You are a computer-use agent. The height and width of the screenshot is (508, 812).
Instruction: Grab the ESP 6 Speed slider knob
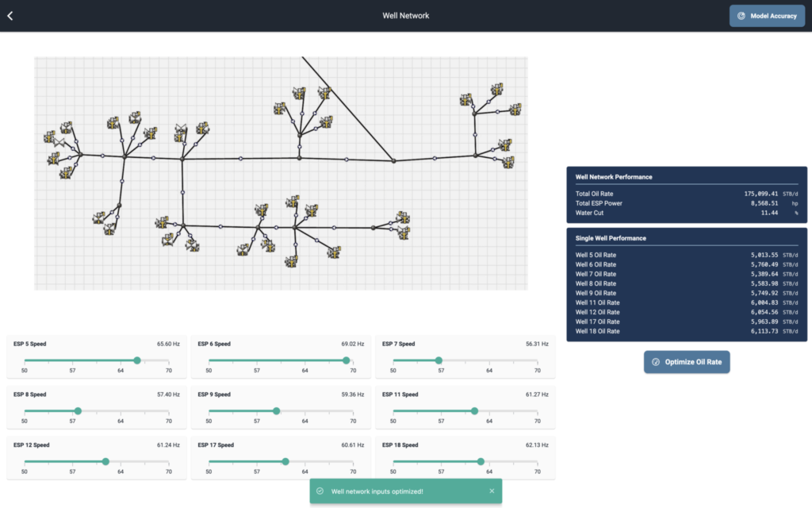(347, 360)
